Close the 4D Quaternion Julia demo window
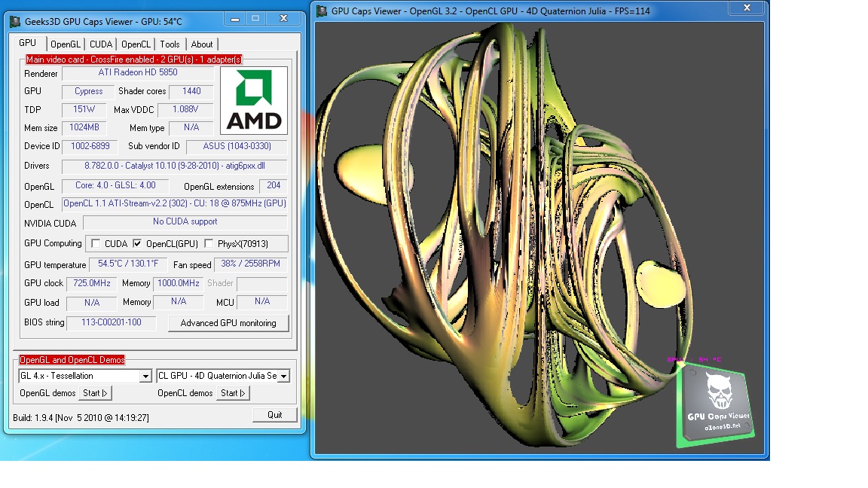Image resolution: width=868 pixels, height=488 pixels. 747,8
